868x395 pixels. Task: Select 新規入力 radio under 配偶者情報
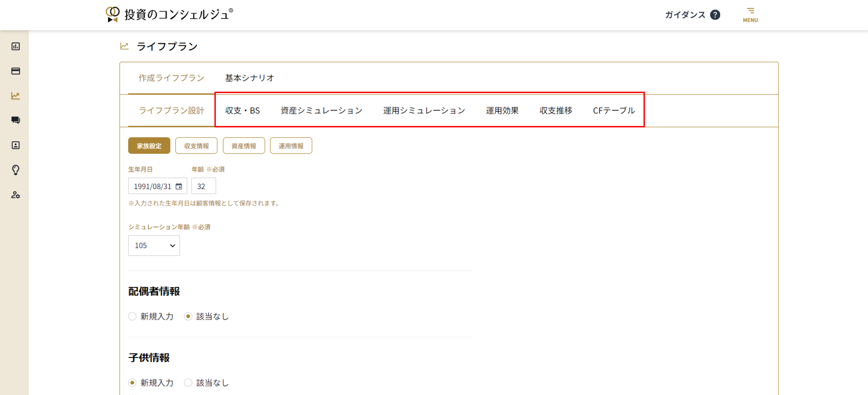click(x=132, y=316)
